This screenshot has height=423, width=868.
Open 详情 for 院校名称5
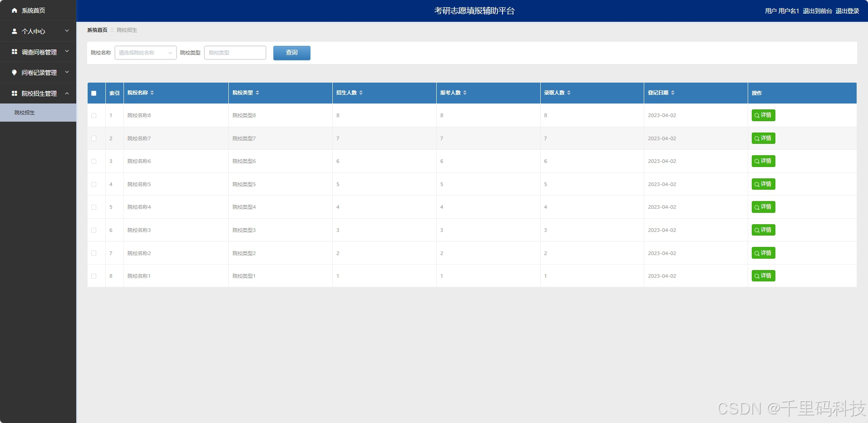763,184
